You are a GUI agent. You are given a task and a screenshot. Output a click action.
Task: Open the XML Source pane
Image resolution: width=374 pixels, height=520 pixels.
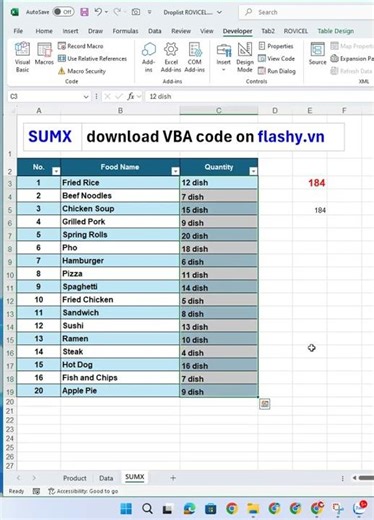coord(317,54)
